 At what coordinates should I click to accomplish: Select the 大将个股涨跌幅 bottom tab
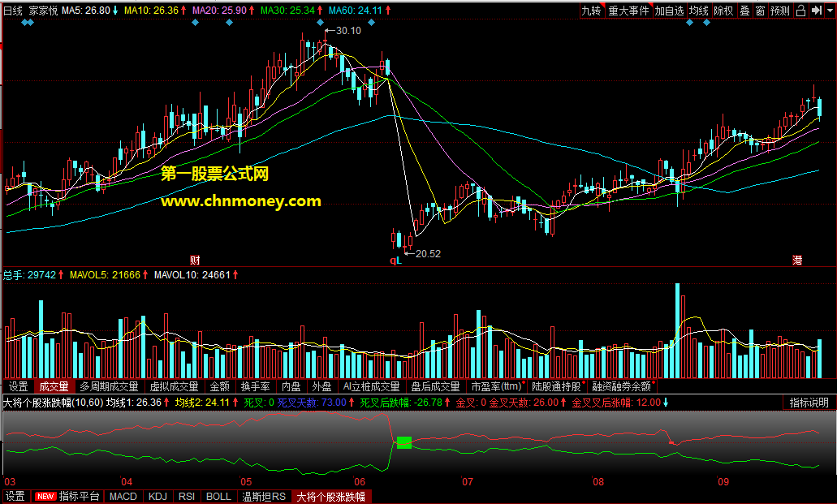tap(331, 497)
